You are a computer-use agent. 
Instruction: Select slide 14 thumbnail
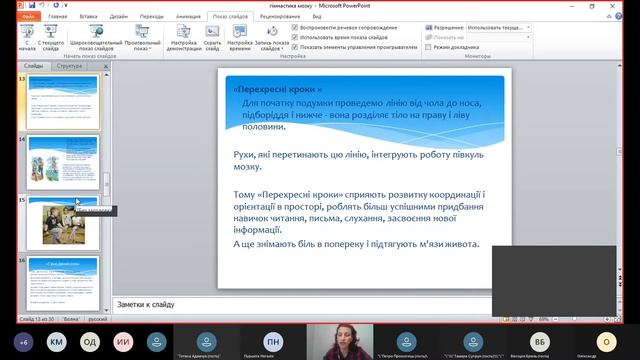[63, 162]
